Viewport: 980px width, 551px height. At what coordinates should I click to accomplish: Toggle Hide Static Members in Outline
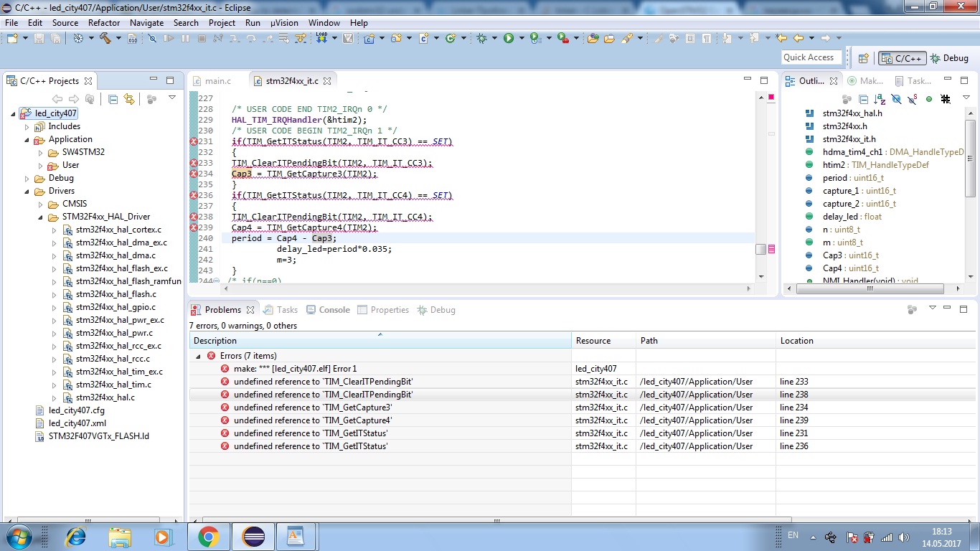(x=913, y=99)
